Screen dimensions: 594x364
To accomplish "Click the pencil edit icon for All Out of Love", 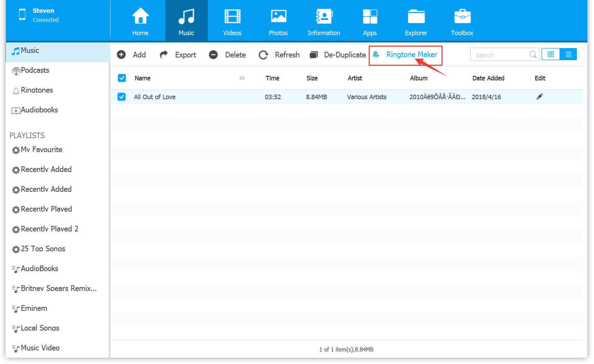I will [539, 97].
